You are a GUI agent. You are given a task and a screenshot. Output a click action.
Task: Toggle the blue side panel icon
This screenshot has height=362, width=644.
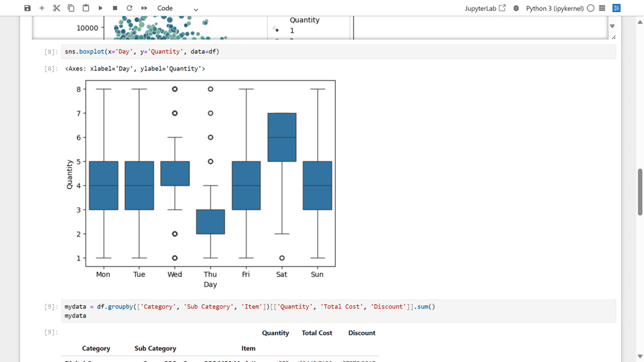[616, 8]
